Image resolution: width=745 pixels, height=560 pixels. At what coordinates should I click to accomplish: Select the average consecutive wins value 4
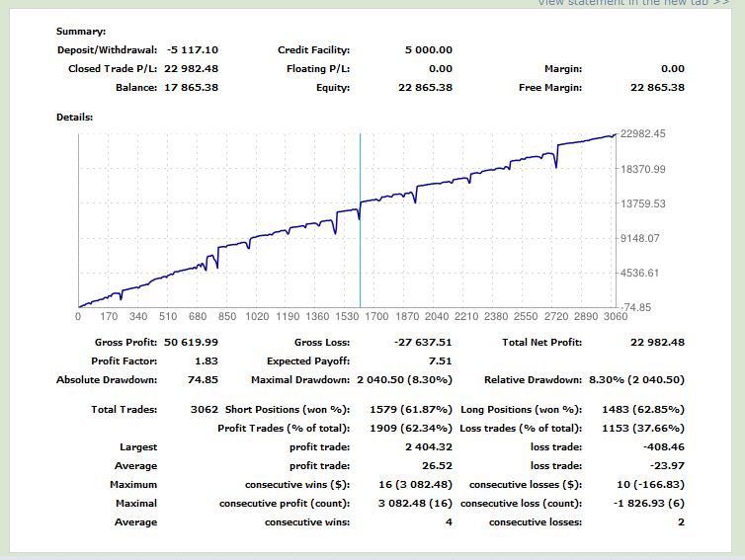pos(449,522)
